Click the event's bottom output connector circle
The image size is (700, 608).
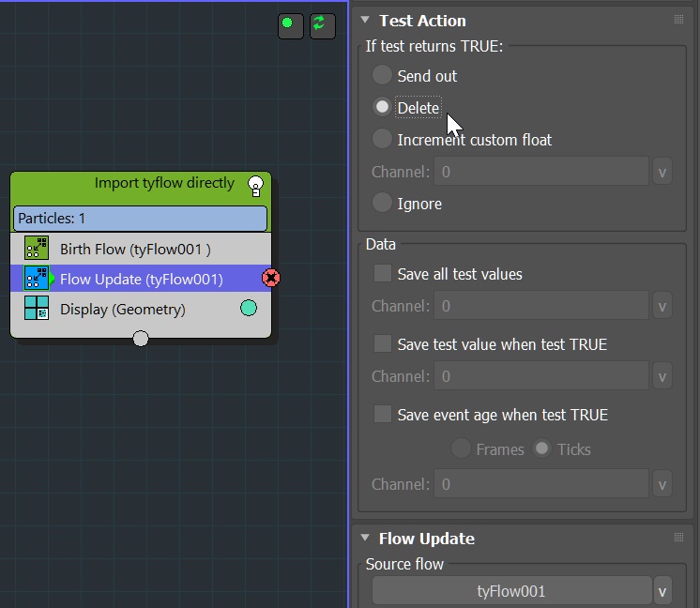click(x=141, y=339)
